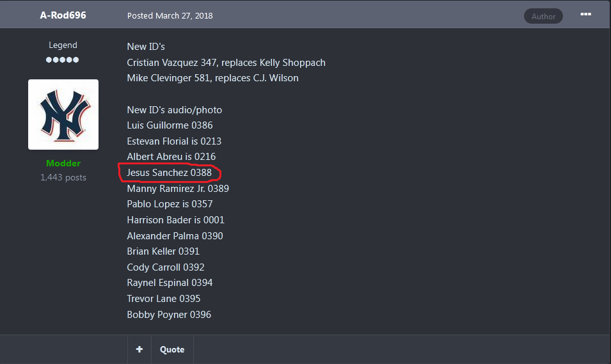Click the 1,443 posts count
Image resolution: width=611 pixels, height=364 pixels.
tap(63, 177)
